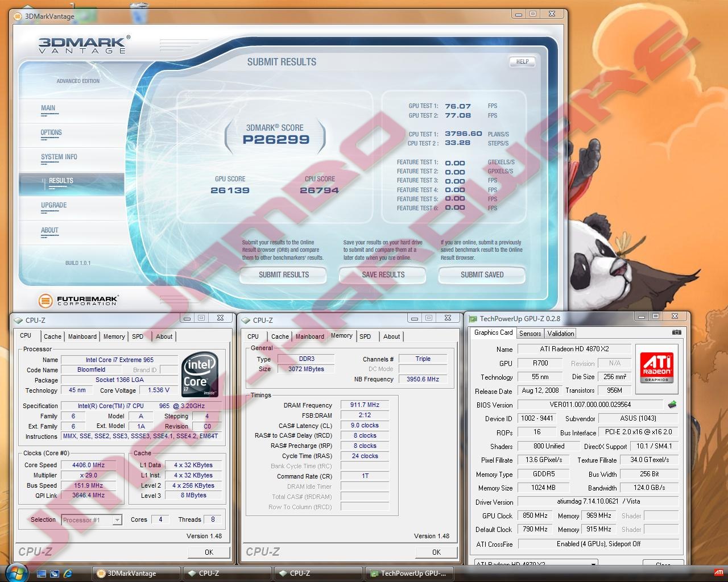Click OK in CPU-Z Memory window
The width and height of the screenshot is (728, 582).
436,552
